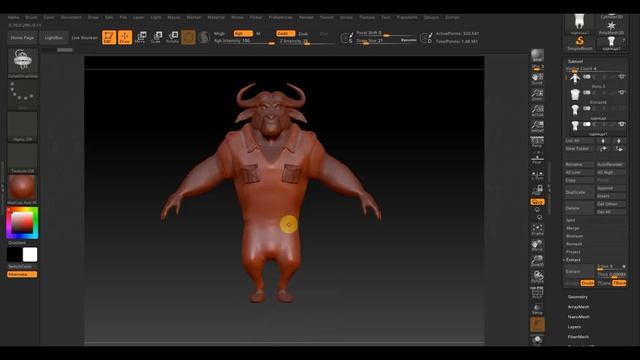Collapse the Extract section
Screen dimensions: 640x360
click(573, 260)
